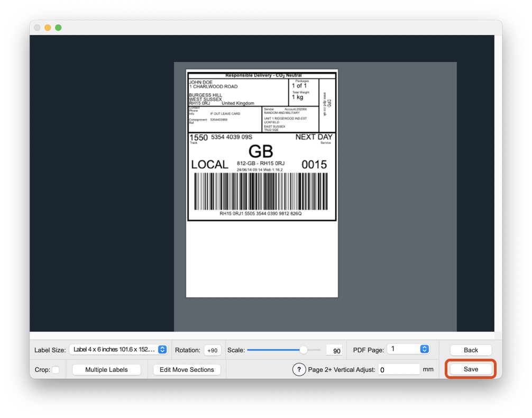Image resolution: width=532 pixels, height=418 pixels.
Task: Maximize the window with green button
Action: [x=58, y=28]
